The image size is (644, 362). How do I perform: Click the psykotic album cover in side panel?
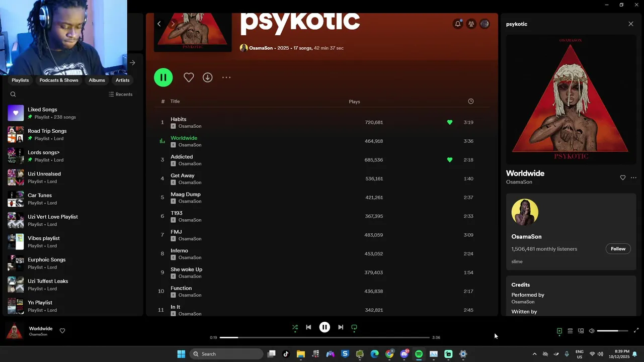[571, 99]
